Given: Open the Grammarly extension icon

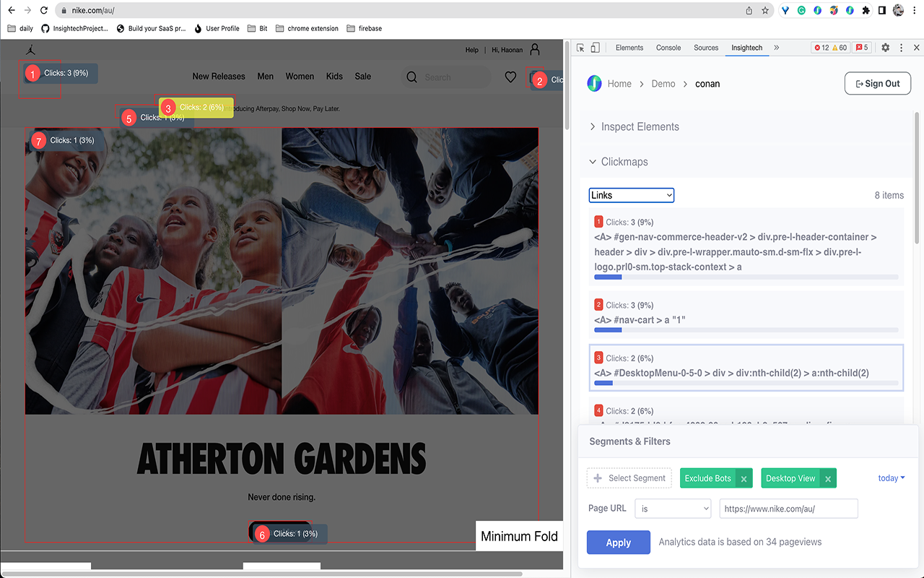Looking at the screenshot, I should (801, 11).
